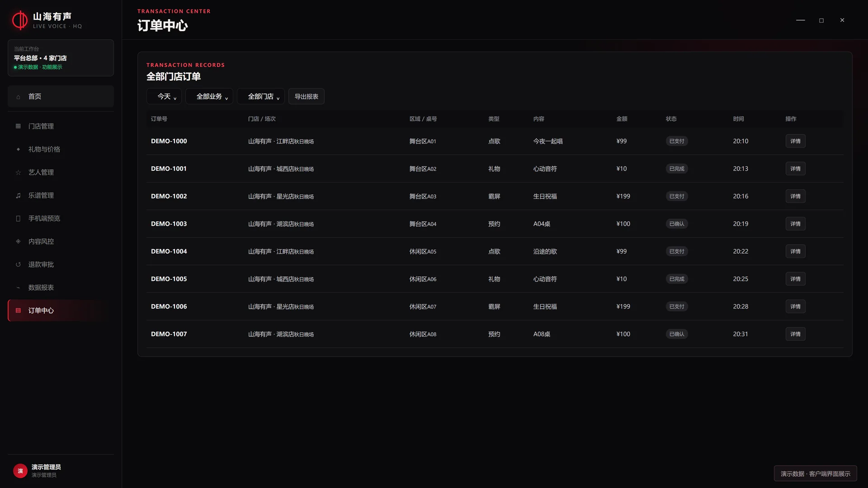Click the 状态 column header
868x488 pixels.
671,119
